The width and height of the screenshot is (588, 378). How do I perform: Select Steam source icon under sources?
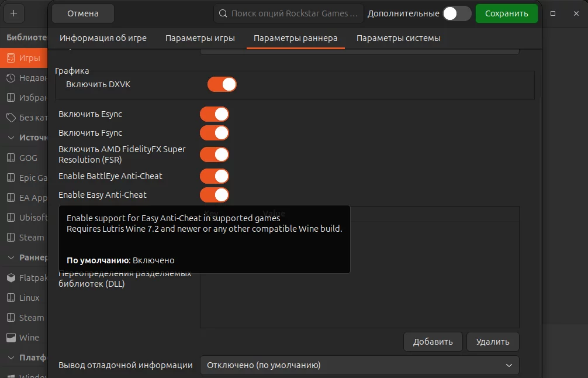coord(11,237)
